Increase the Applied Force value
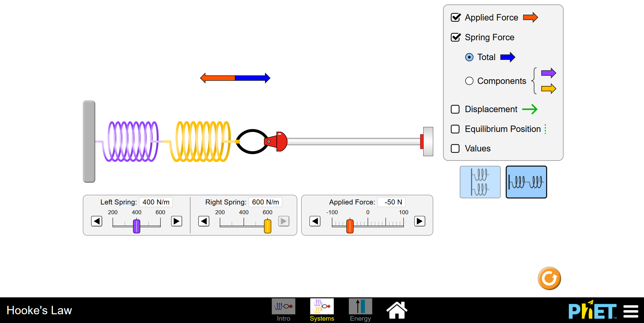 coord(420,221)
